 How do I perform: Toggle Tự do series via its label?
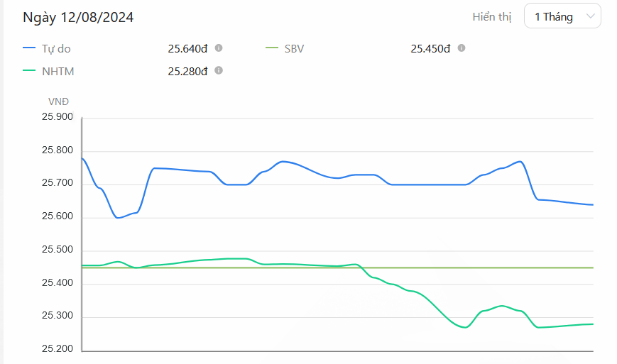[56, 49]
